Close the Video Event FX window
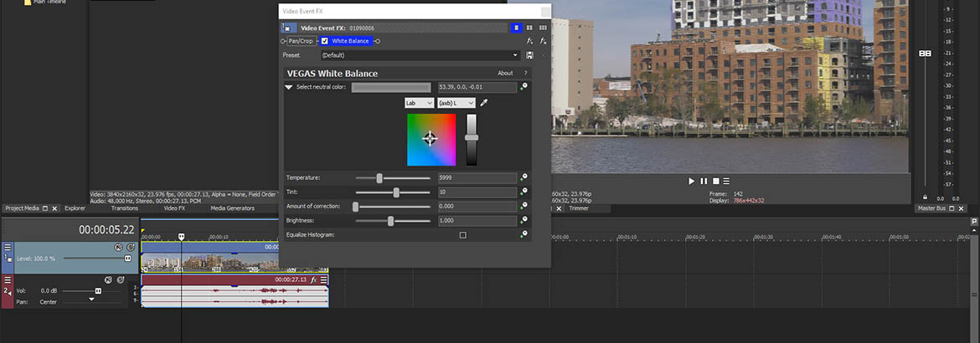The height and width of the screenshot is (343, 980). (545, 11)
